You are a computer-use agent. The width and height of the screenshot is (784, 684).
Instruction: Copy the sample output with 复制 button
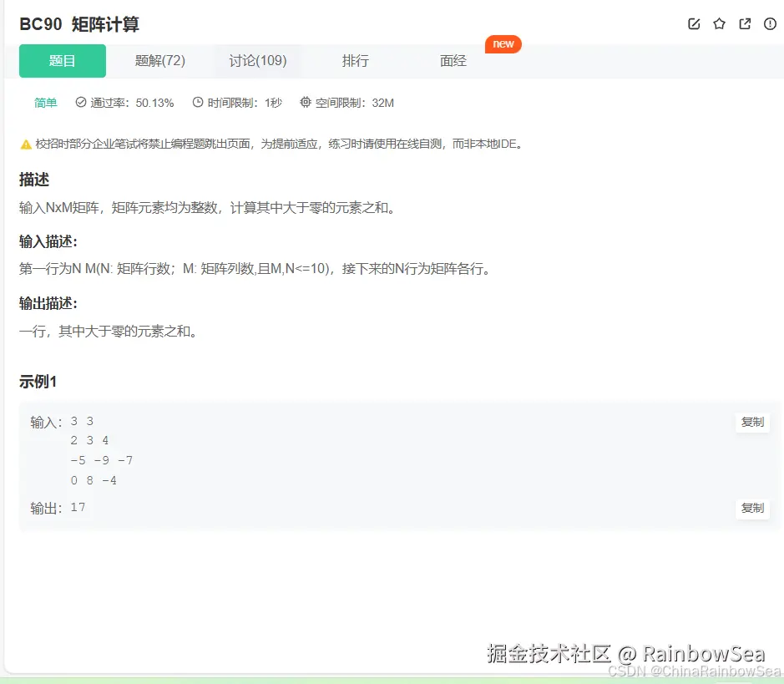click(751, 509)
